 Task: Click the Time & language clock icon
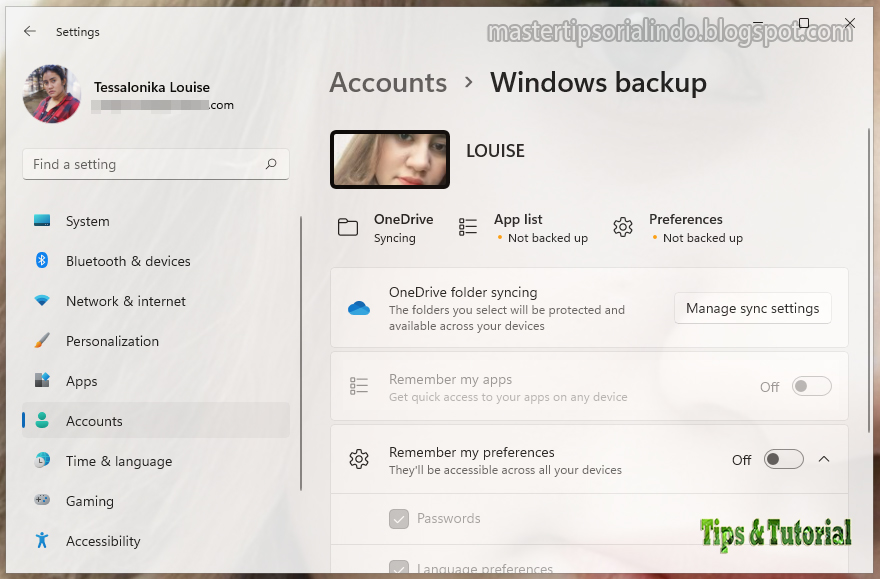pyautogui.click(x=42, y=461)
